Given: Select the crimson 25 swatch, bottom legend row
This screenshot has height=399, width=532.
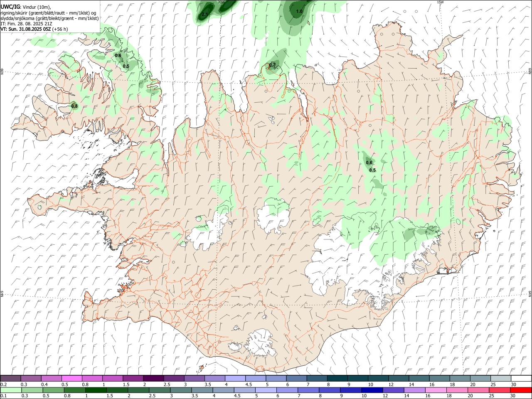Looking at the screenshot, I should pos(500,390).
